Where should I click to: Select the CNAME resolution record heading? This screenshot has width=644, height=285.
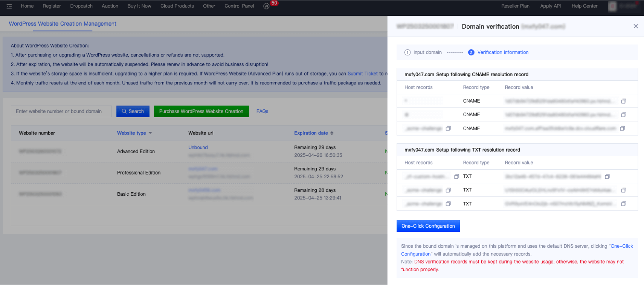(x=466, y=75)
